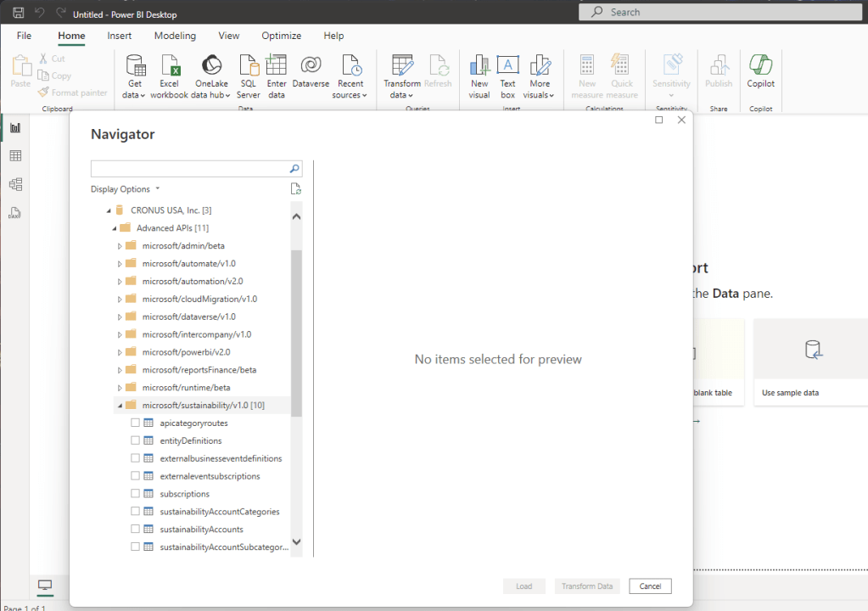Viewport: 868px width, 611px height.
Task: Open OneLake data hub
Action: click(x=210, y=66)
